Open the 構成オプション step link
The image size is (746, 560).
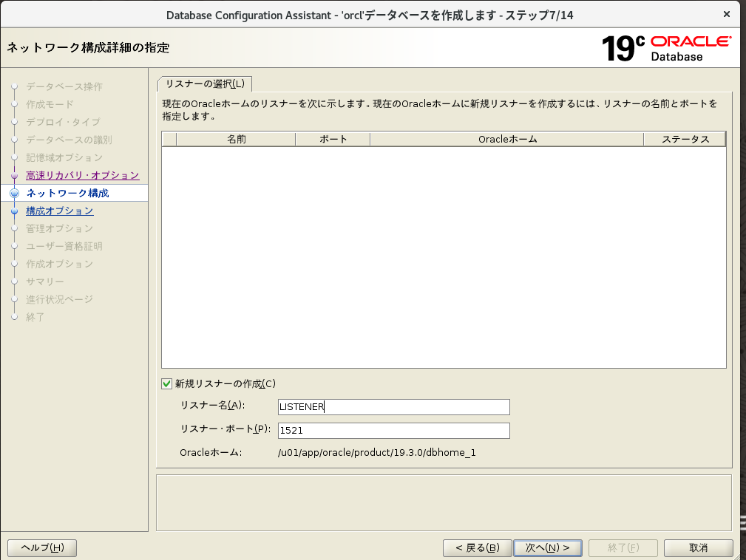59,211
